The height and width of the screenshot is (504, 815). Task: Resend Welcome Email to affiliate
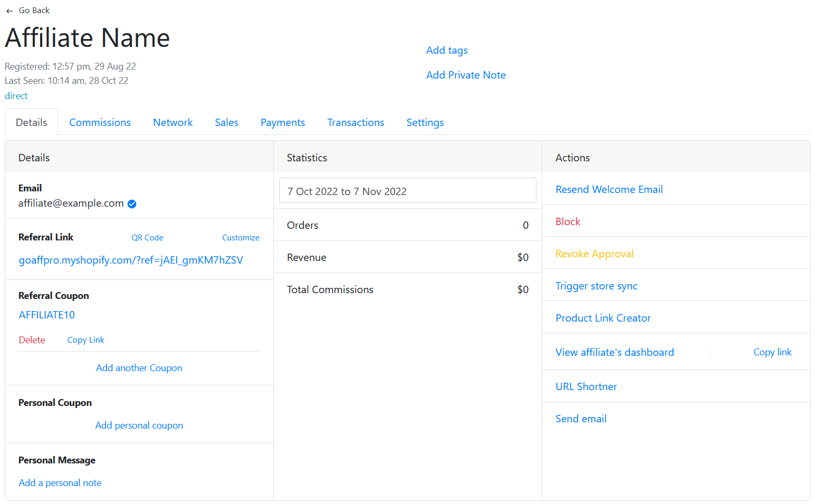(609, 189)
